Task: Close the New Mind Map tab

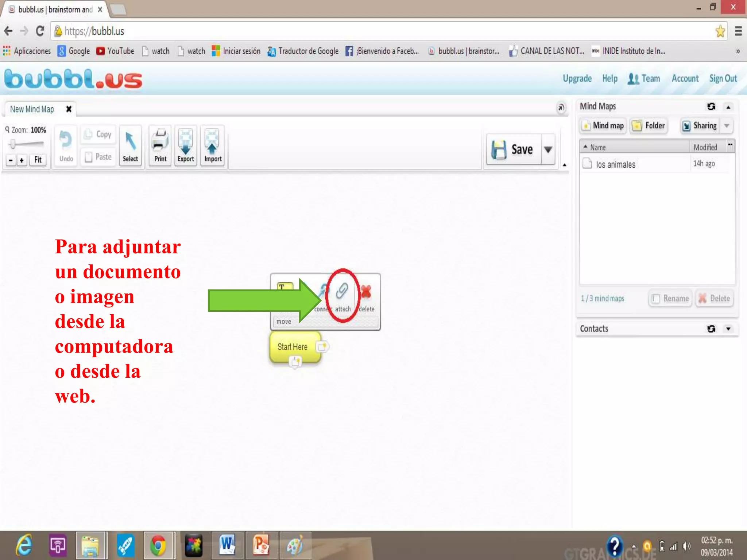Action: (x=69, y=109)
